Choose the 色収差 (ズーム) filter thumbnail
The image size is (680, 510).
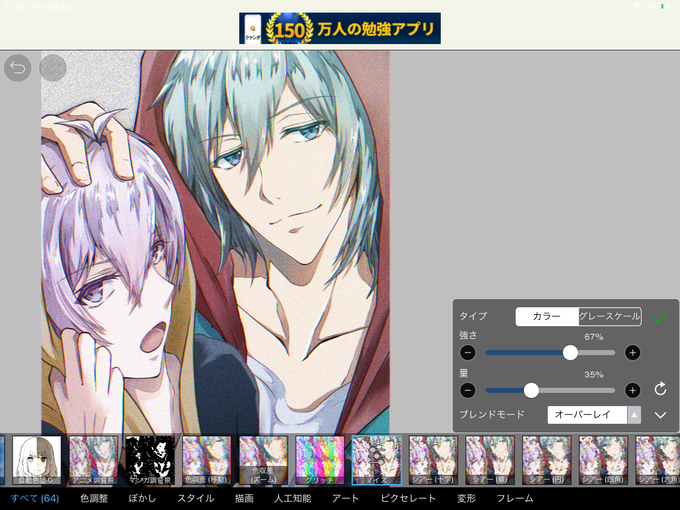pos(263,460)
